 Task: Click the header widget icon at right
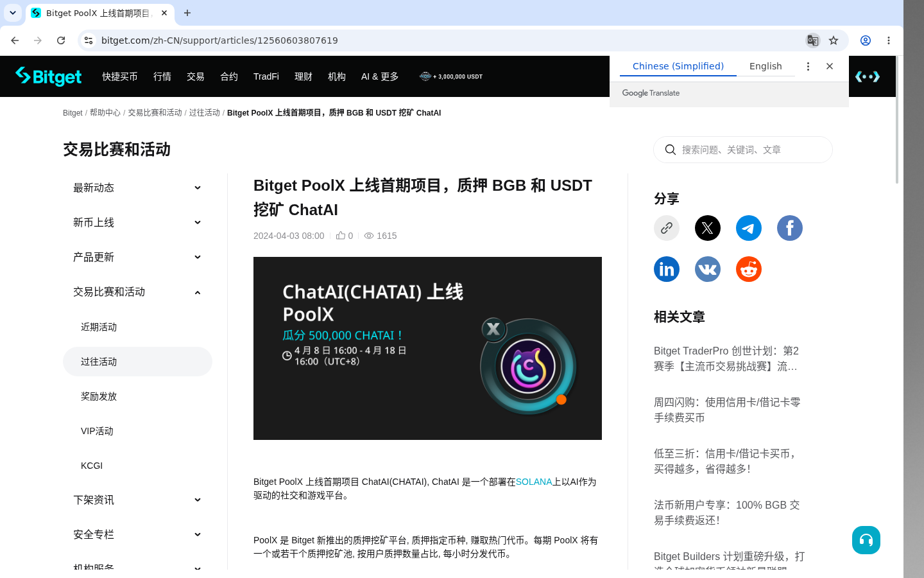click(x=868, y=76)
